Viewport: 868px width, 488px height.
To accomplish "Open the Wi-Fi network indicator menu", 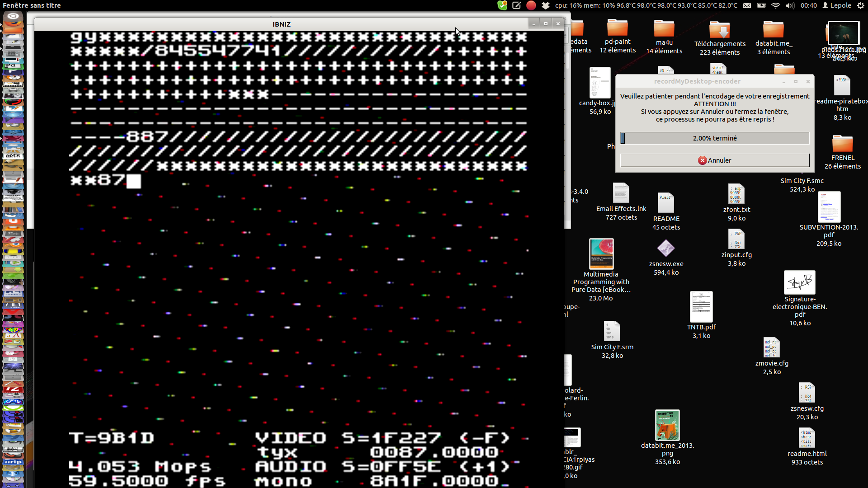I will [x=776, y=5].
